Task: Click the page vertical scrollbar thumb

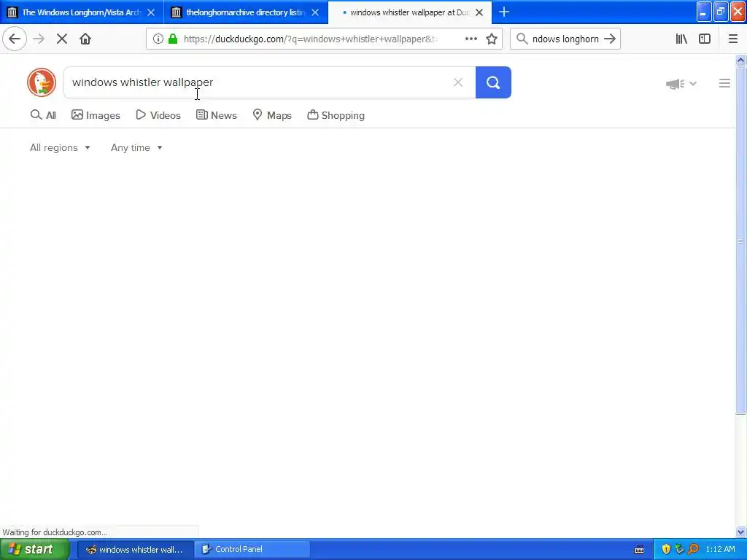Action: [x=740, y=241]
